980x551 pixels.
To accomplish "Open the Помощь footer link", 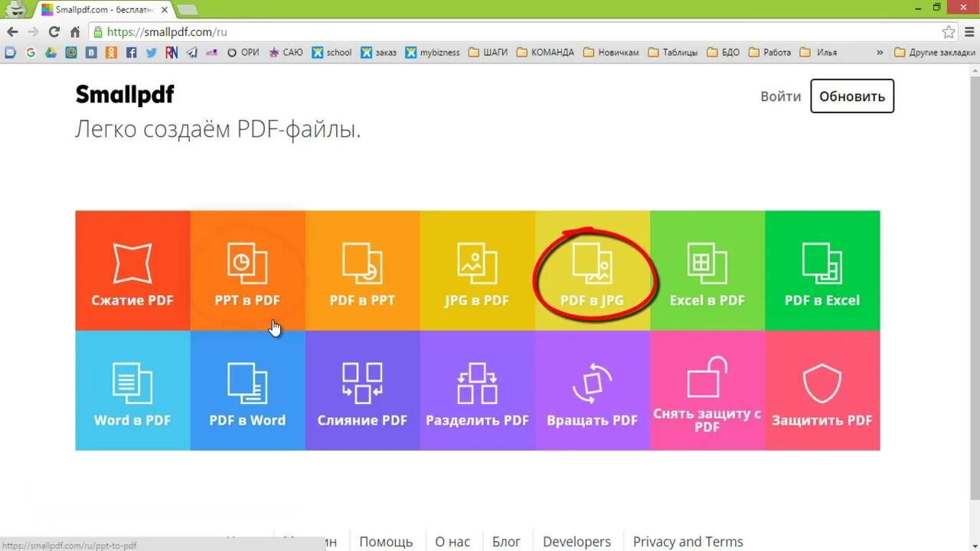I will (x=386, y=542).
